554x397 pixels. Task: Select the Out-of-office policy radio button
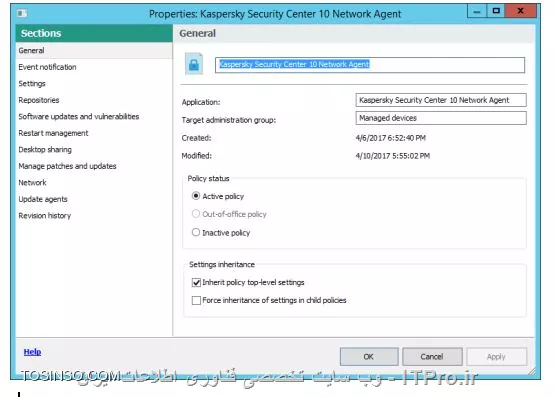(x=196, y=214)
